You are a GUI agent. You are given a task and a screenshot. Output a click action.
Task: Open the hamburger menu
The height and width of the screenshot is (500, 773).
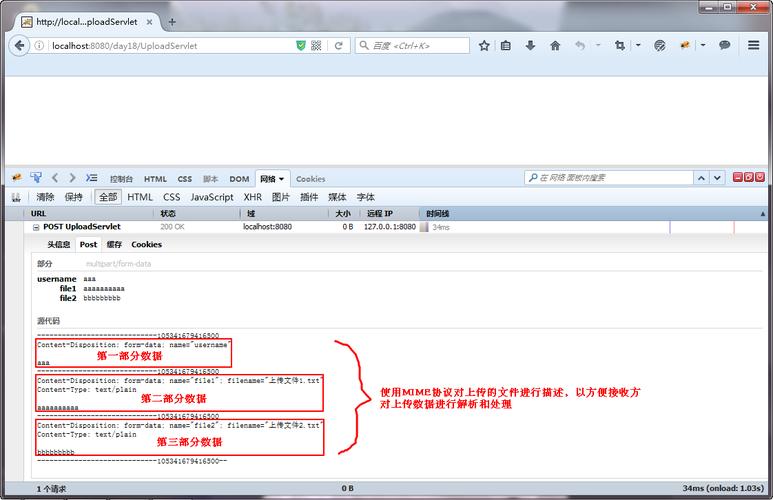click(x=753, y=45)
